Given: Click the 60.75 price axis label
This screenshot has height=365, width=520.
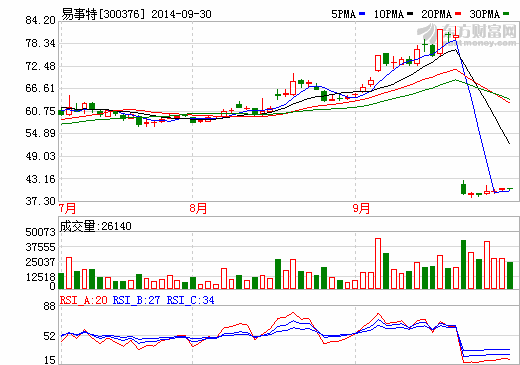Looking at the screenshot, I should click(x=40, y=111).
